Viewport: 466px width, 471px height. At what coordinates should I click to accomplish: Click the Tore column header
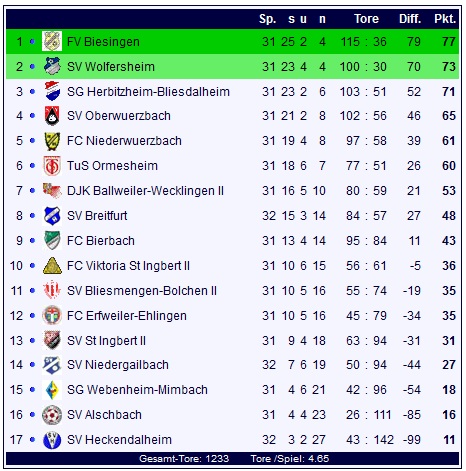[x=366, y=19]
